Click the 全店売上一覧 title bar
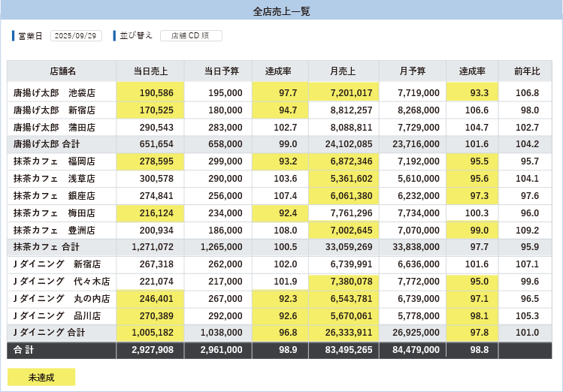Image resolution: width=563 pixels, height=392 pixels. click(x=281, y=11)
